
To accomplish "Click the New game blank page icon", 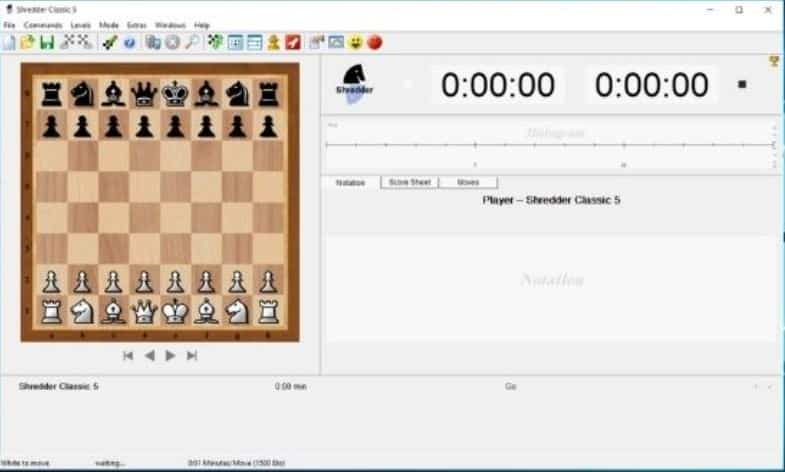I will (x=9, y=43).
